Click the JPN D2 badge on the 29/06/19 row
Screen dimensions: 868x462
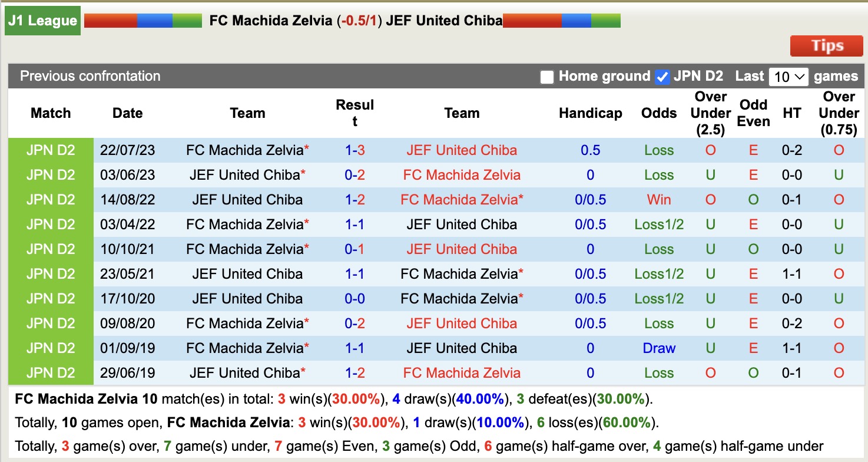click(x=50, y=372)
